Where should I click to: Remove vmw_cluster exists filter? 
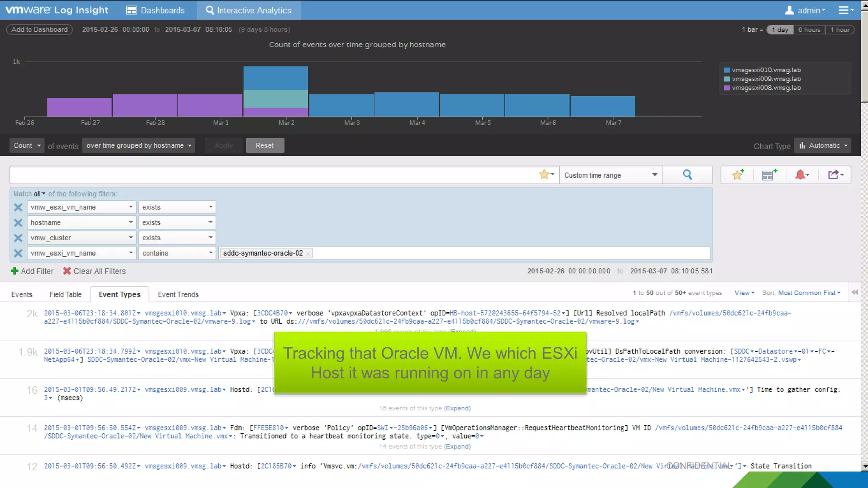pyautogui.click(x=18, y=238)
